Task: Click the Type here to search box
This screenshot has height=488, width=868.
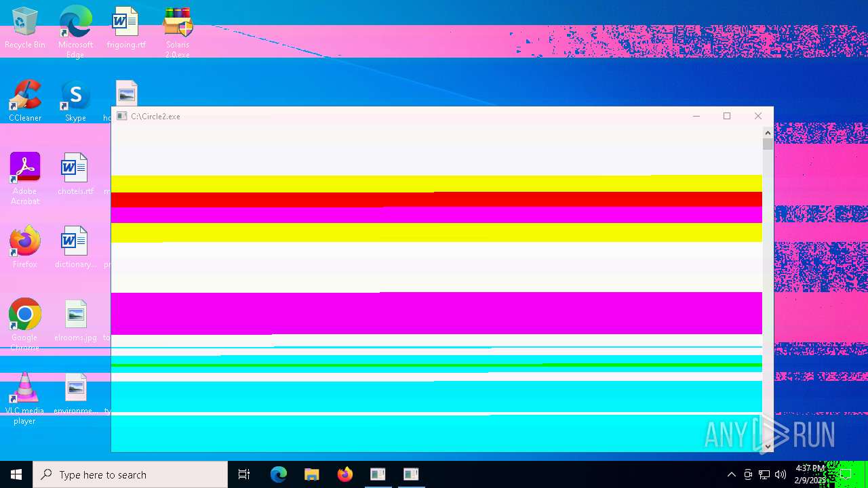Action: click(x=130, y=474)
